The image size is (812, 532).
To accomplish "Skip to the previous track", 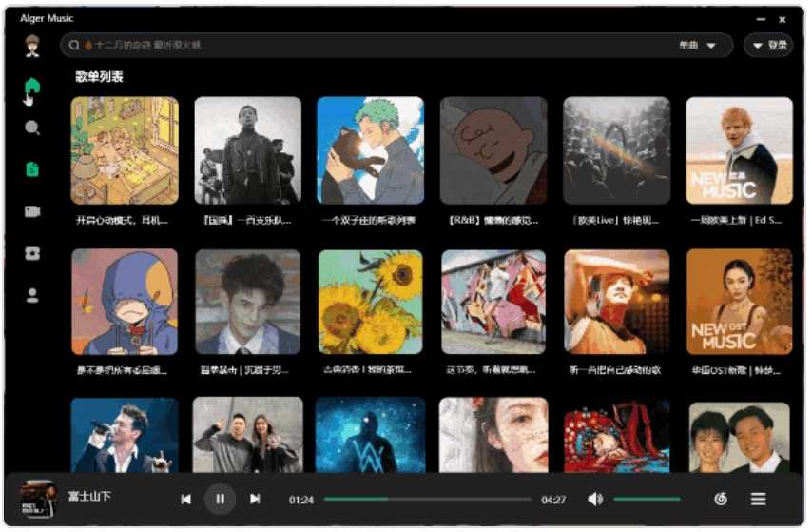I will point(186,499).
